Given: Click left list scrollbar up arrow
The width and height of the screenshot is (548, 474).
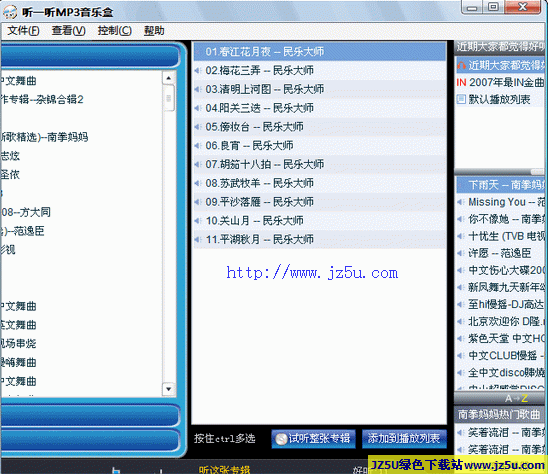Looking at the screenshot, I should point(169,78).
